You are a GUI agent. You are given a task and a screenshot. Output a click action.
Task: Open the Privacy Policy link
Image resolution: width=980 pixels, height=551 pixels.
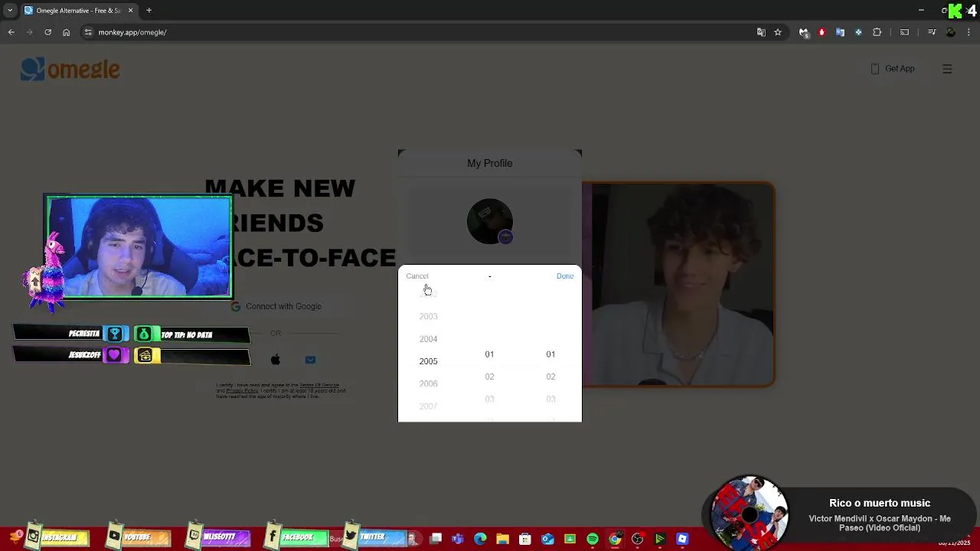[242, 390]
